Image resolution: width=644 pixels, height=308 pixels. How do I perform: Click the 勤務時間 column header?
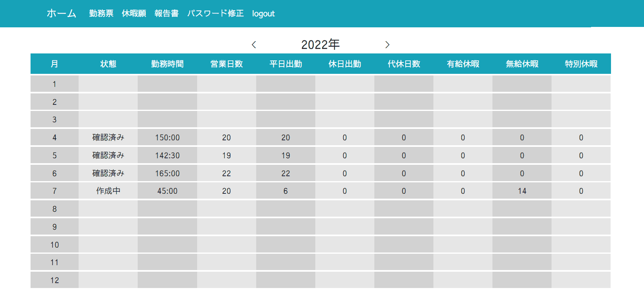tap(167, 64)
